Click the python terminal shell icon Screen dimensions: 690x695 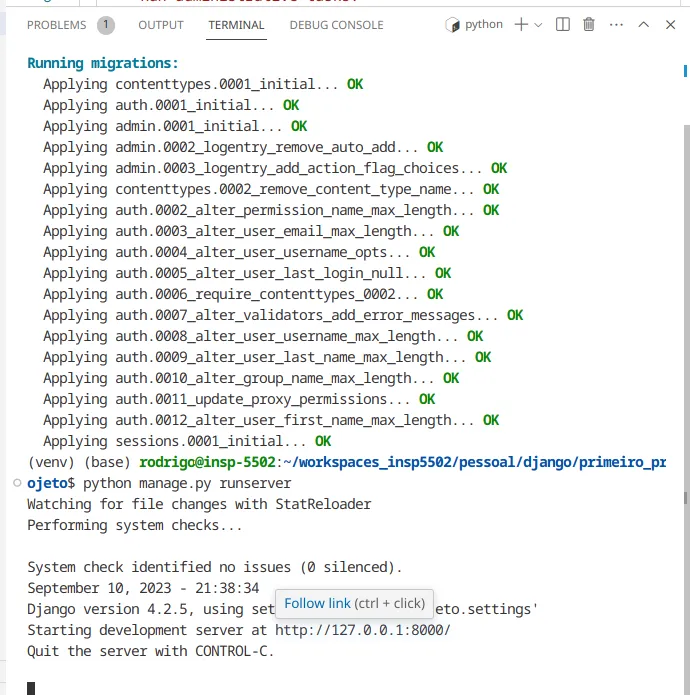point(452,25)
